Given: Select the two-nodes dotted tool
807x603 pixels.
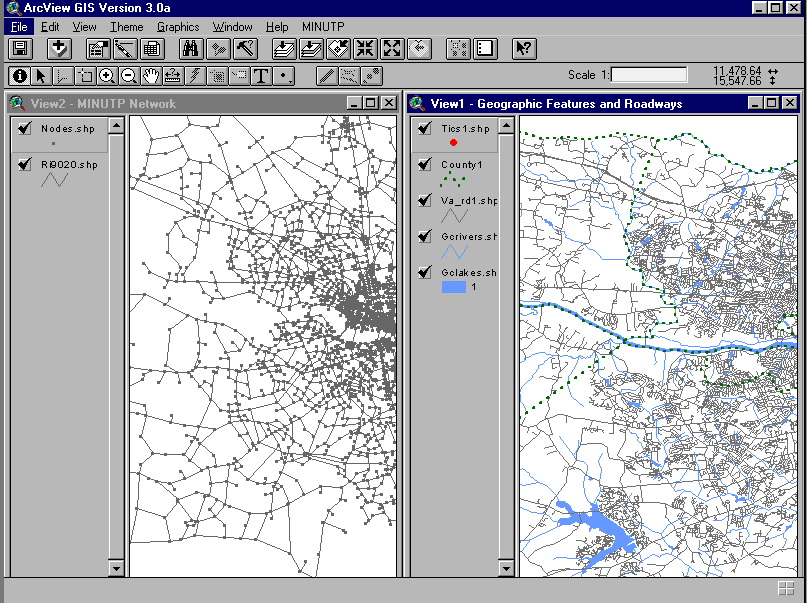Looking at the screenshot, I should [x=371, y=76].
